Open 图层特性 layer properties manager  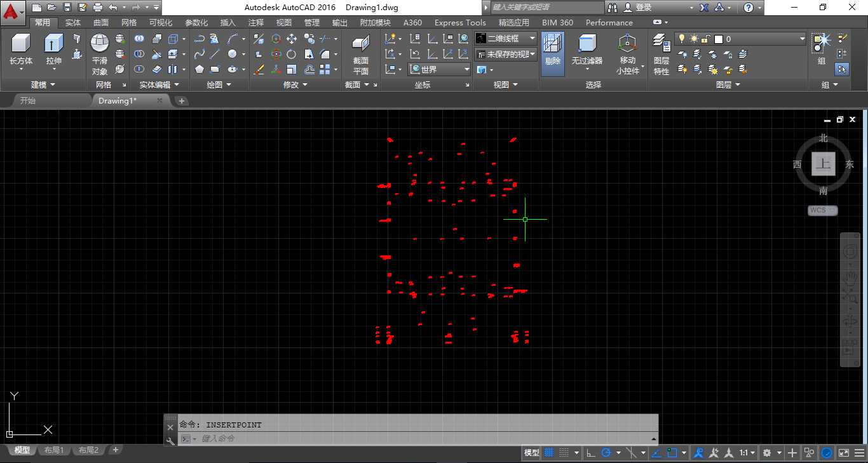[661, 54]
